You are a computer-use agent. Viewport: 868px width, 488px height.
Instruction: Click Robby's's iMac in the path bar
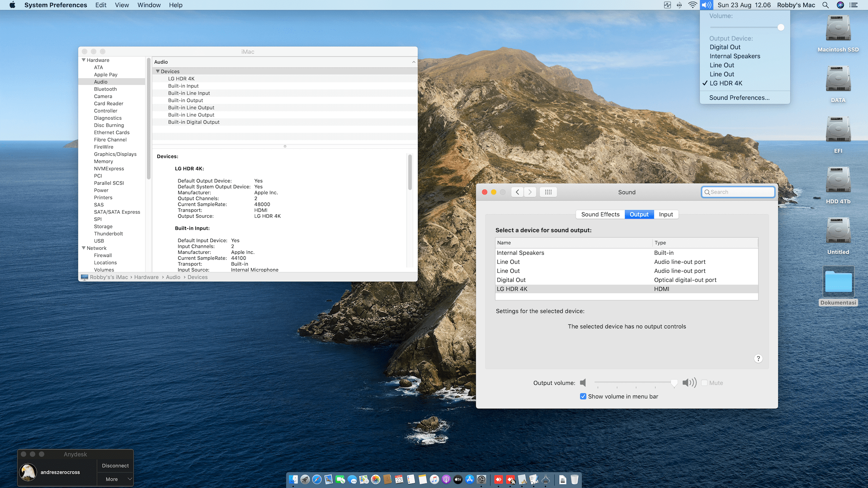tap(108, 277)
